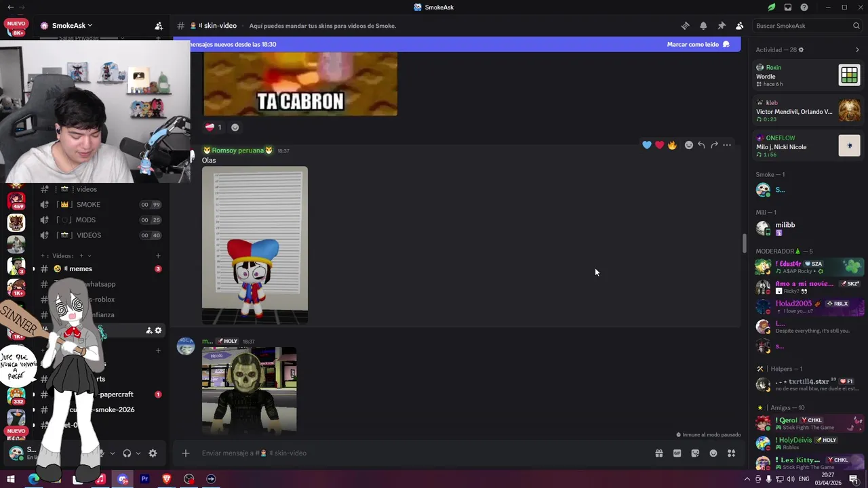This screenshot has height=488, width=868.
Task: Reply to Romsoy peruana message
Action: (x=701, y=145)
